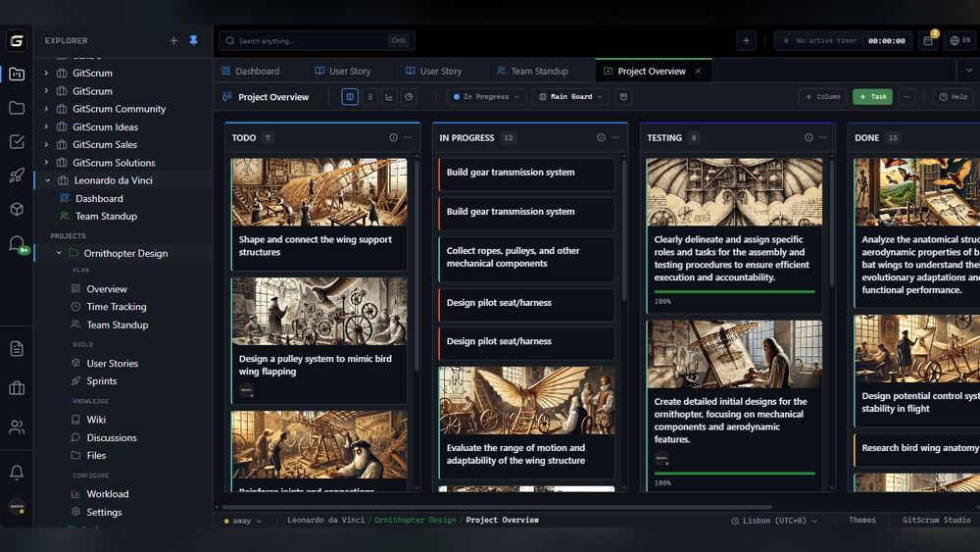Click the add Column button

pos(822,97)
